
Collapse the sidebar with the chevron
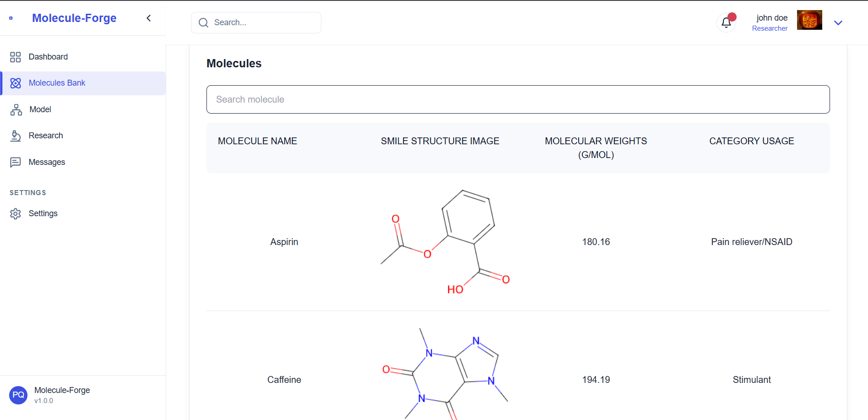point(149,18)
